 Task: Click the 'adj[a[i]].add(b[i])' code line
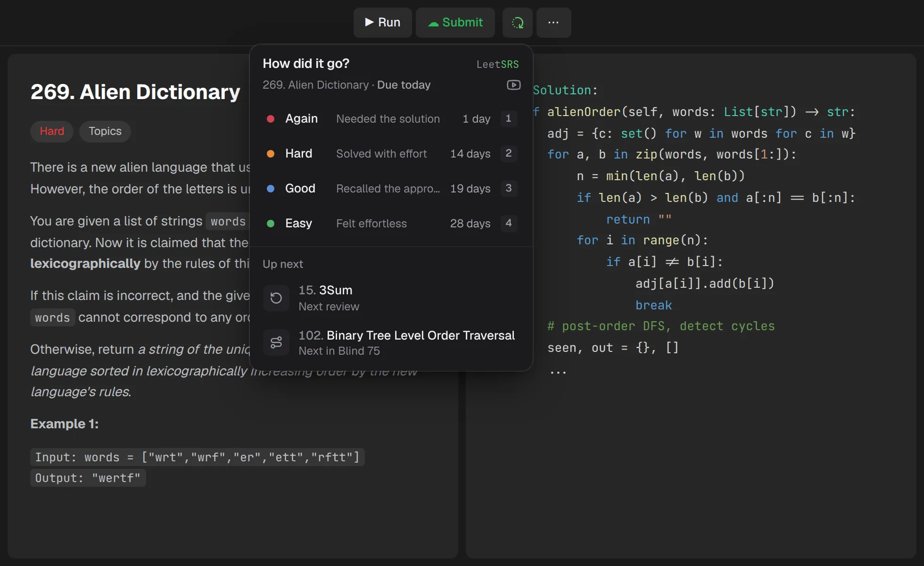click(705, 283)
